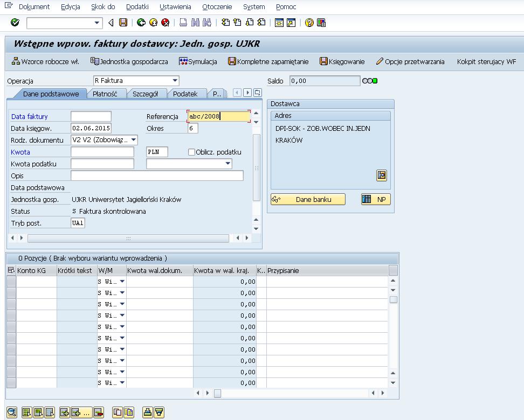524x420 pixels.
Task: Open the W/M dropdown in first table row
Action: (x=122, y=282)
